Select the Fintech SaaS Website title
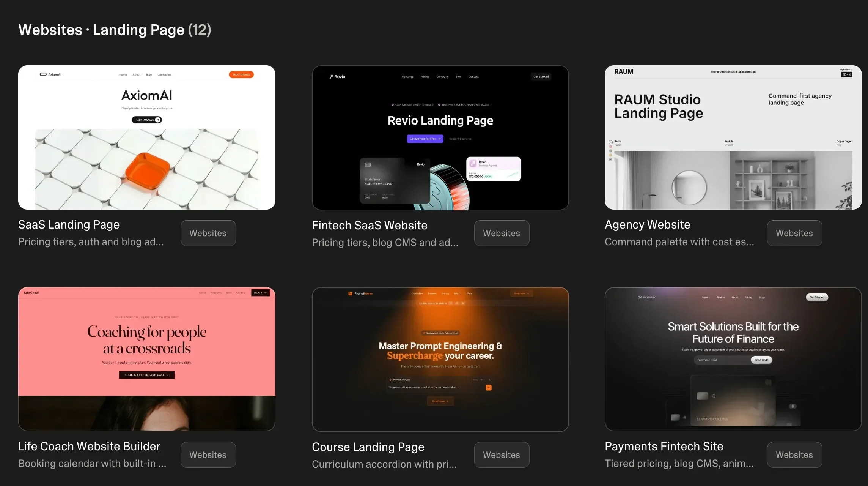This screenshot has width=868, height=486. [370, 226]
